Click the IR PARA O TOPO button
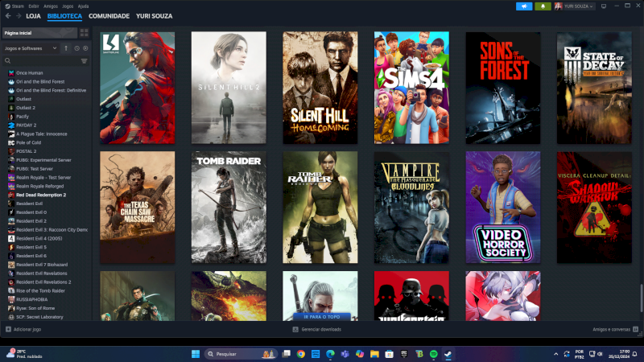 click(x=320, y=316)
